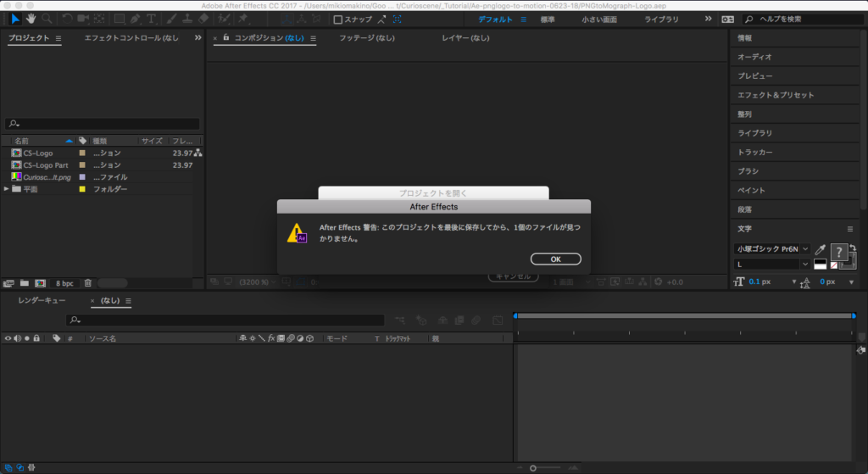Switch to the レイヤー (なし) tab

(x=465, y=37)
